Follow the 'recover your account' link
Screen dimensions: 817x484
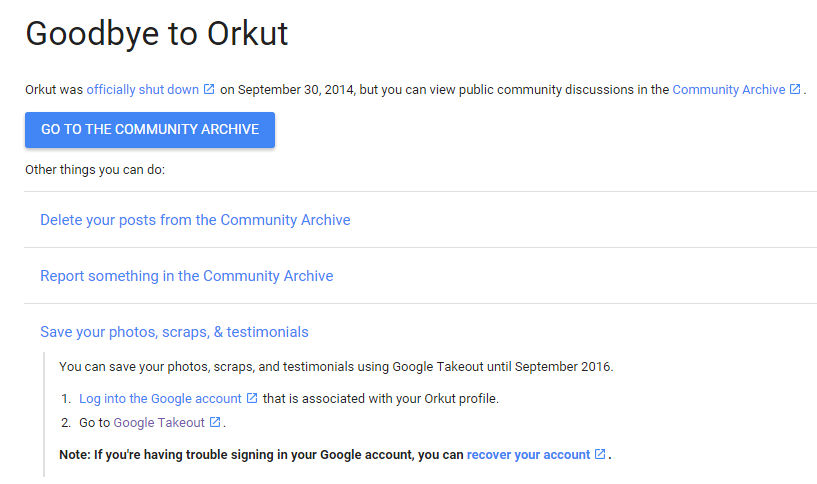click(528, 455)
